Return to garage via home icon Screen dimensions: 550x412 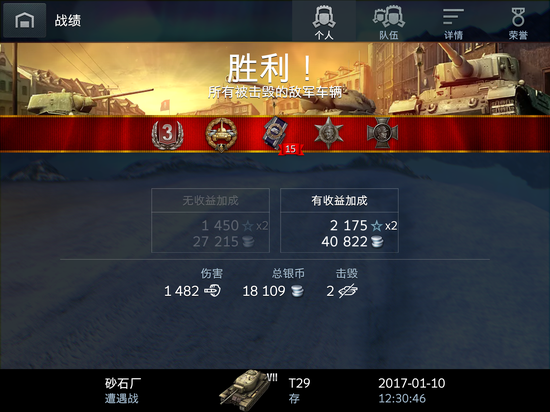point(25,20)
